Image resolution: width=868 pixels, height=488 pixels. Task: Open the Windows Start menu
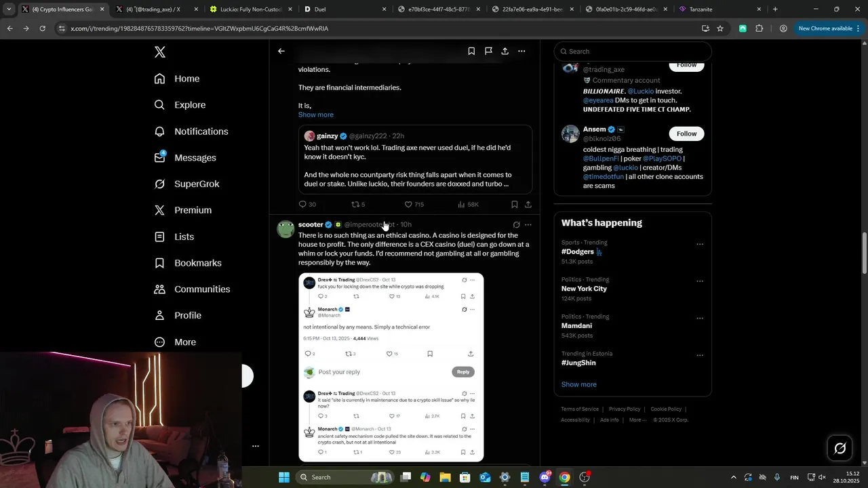click(x=284, y=477)
